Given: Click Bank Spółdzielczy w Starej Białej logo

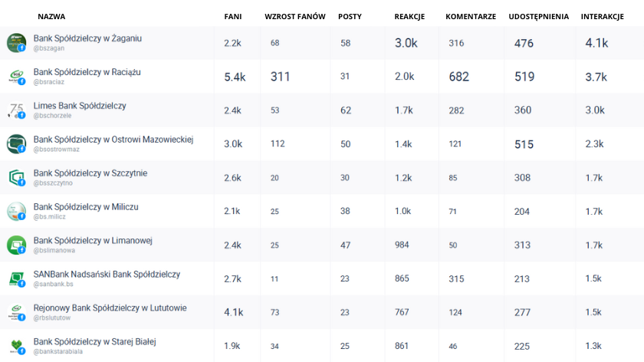Looking at the screenshot, I should tap(16, 347).
